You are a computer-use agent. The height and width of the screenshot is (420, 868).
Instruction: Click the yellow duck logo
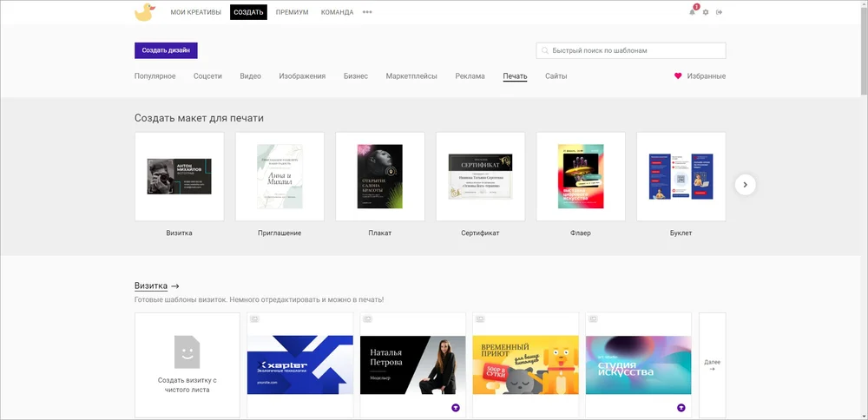145,12
